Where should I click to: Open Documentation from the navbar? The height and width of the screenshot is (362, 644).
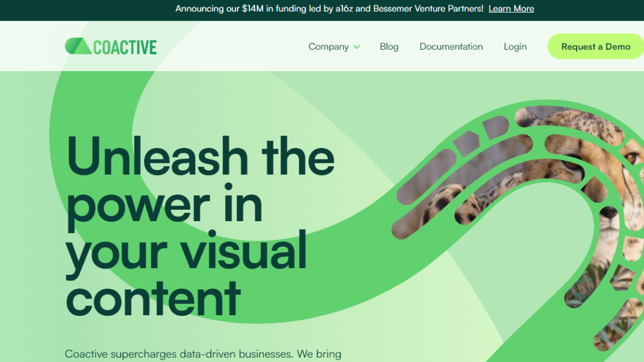[x=451, y=47]
